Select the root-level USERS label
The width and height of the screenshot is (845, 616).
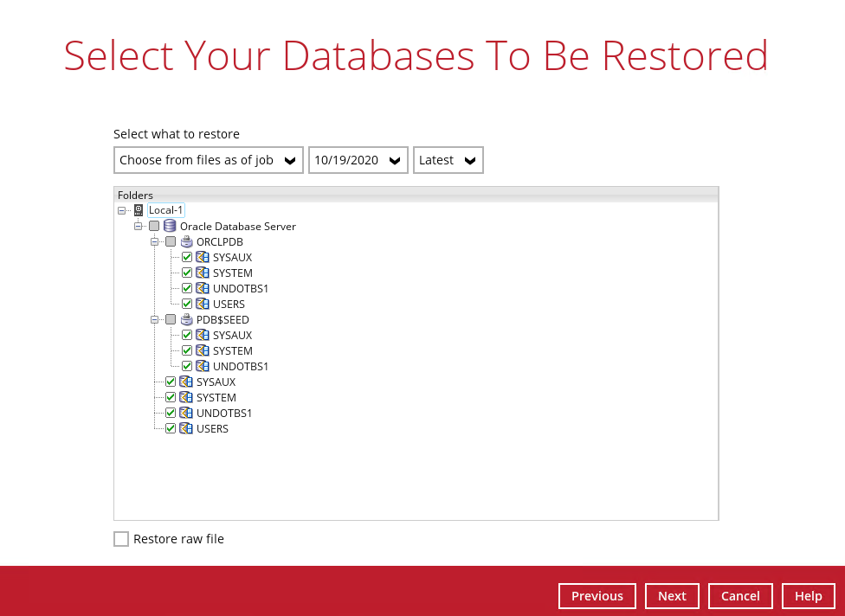click(x=212, y=428)
